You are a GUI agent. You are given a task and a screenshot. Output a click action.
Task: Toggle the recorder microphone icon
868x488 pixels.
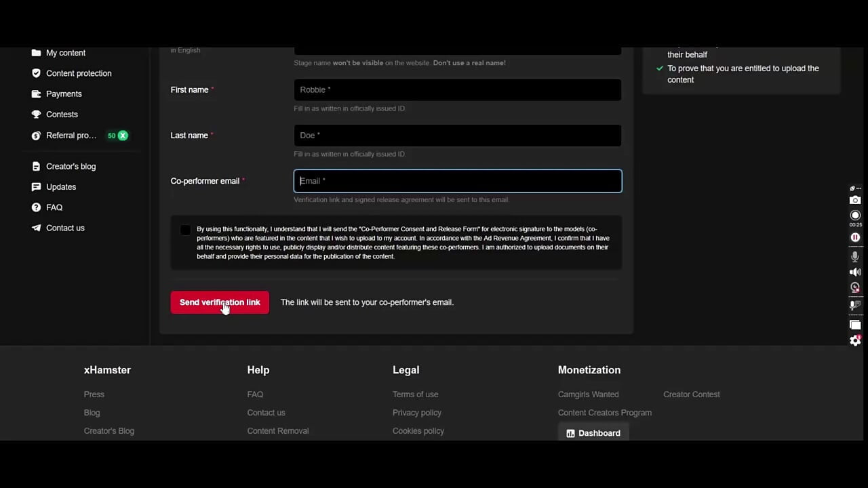tap(855, 257)
